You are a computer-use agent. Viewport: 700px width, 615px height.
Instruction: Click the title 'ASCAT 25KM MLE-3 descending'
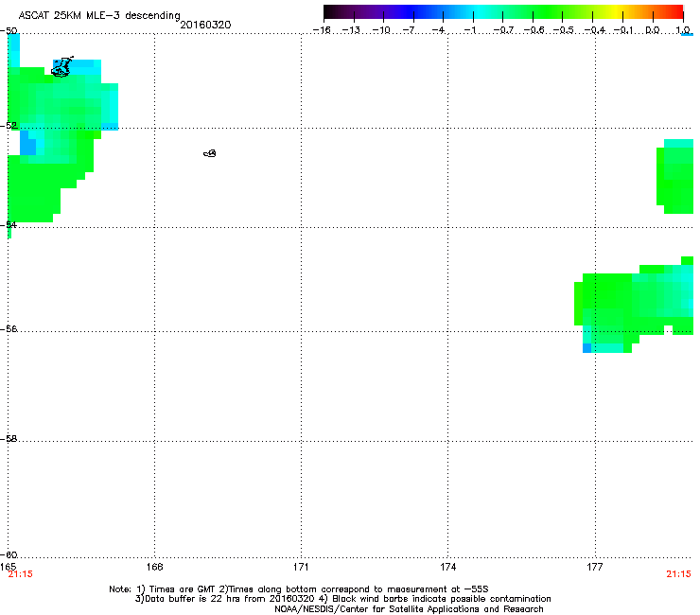tap(99, 16)
